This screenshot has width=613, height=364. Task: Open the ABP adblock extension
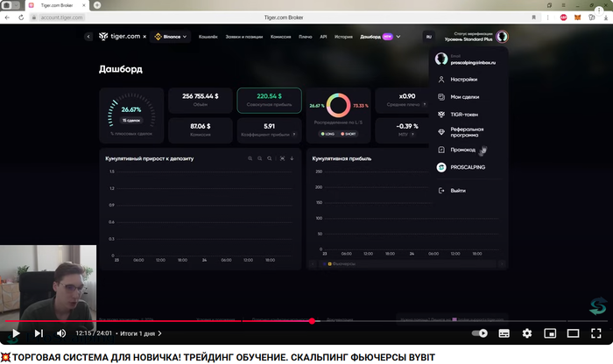[x=563, y=17]
